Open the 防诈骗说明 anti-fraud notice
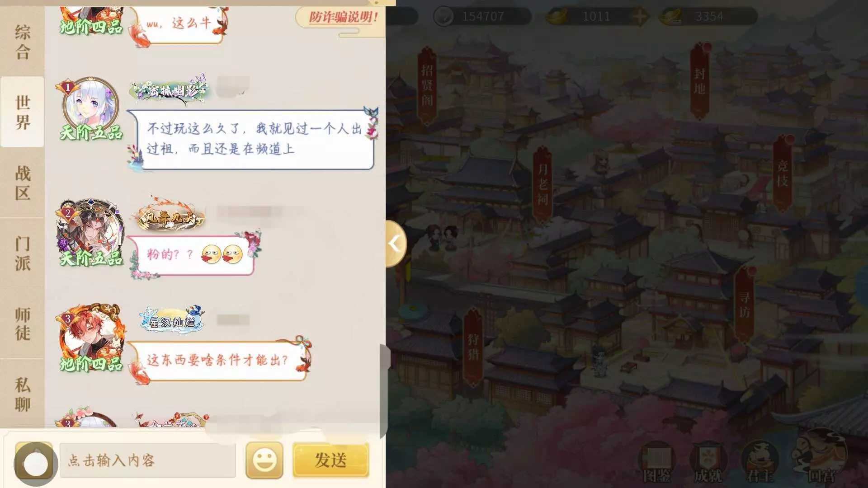868x488 pixels. [342, 17]
